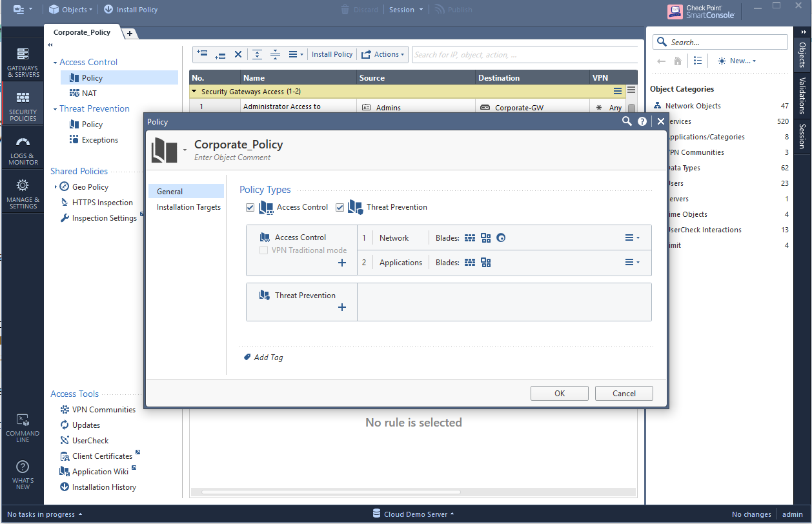Open the Applications layer options menu

(632, 262)
